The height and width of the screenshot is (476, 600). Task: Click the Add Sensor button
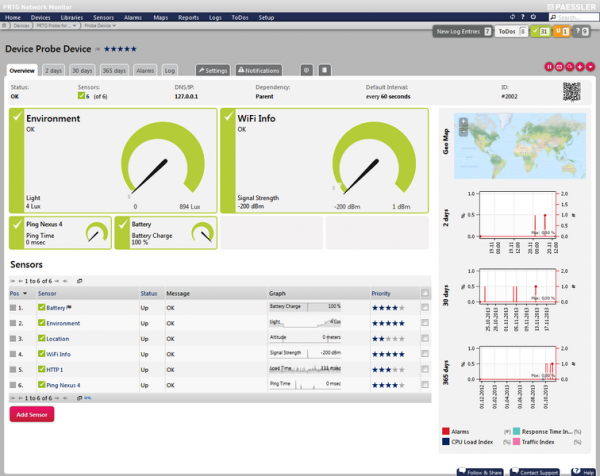[32, 414]
